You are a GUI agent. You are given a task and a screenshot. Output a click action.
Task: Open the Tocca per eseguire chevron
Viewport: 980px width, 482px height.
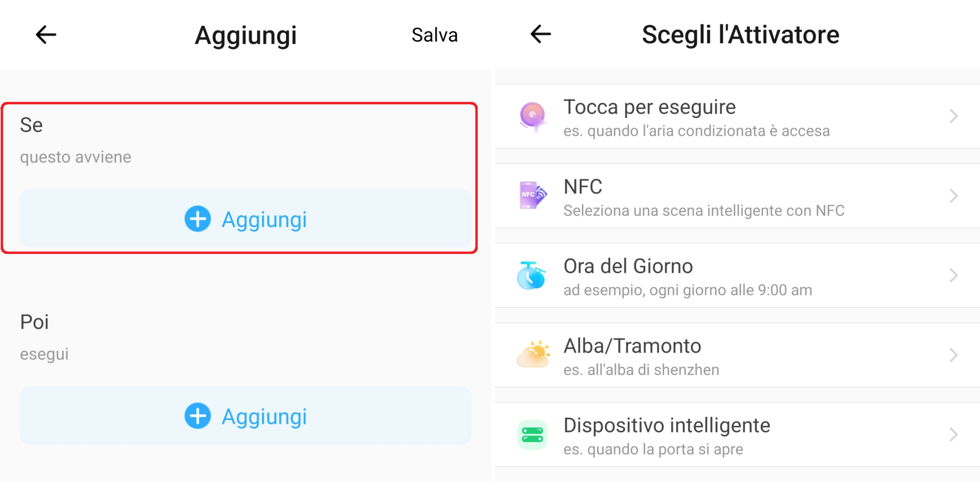point(953,116)
